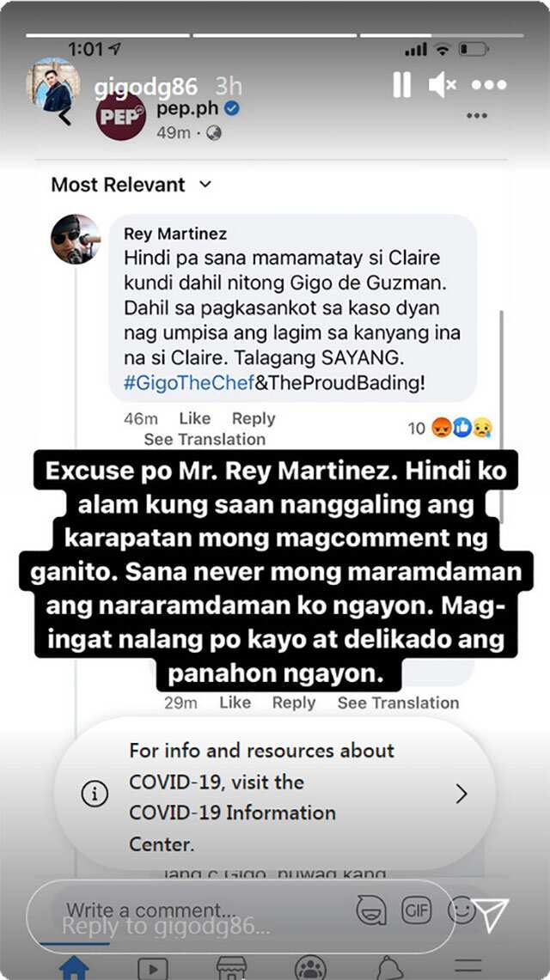This screenshot has width=550, height=980.
Task: Open the Facebook Watch video tab
Action: click(x=152, y=969)
